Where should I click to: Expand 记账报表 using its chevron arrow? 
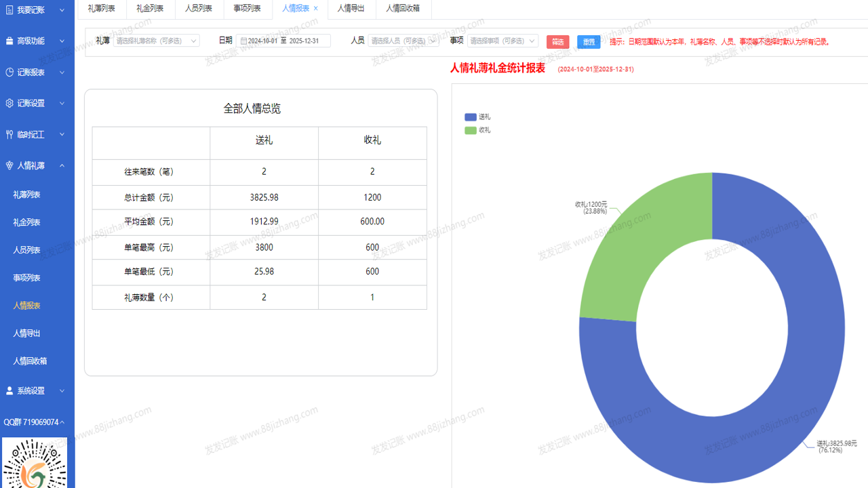tap(62, 73)
